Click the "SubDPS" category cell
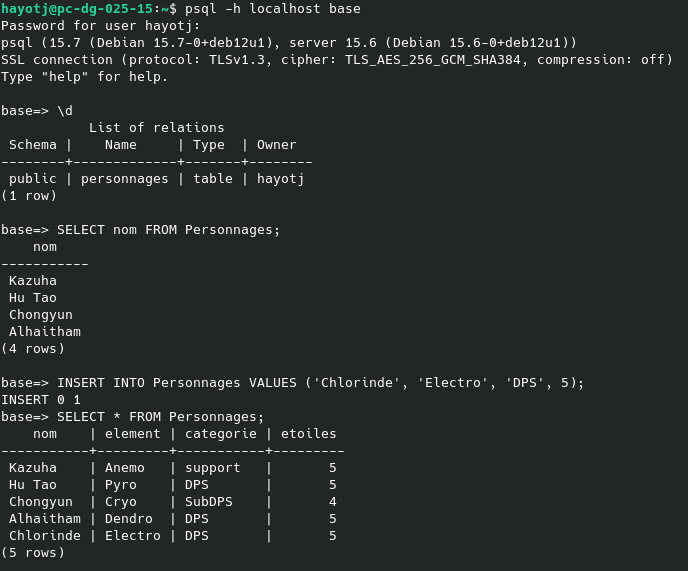Viewport: 688px width, 571px height. (205, 502)
